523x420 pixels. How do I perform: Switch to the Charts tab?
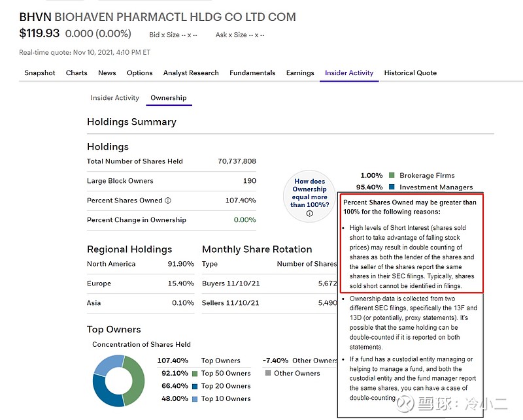point(76,73)
